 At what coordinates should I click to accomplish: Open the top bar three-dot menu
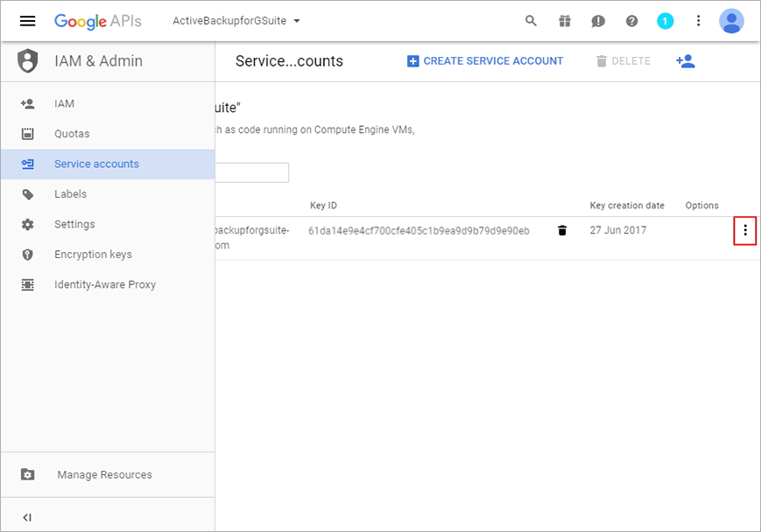coord(699,21)
